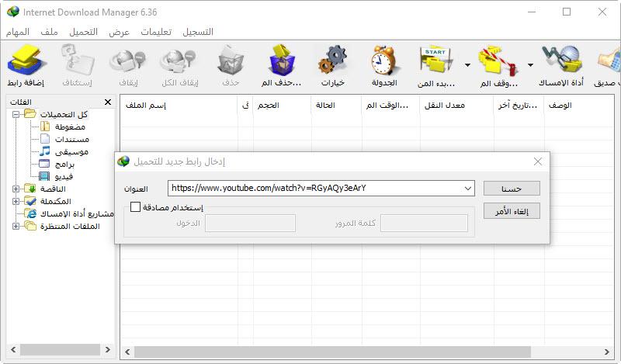Click the إيقاف (Stop) toolbar icon

[128, 61]
